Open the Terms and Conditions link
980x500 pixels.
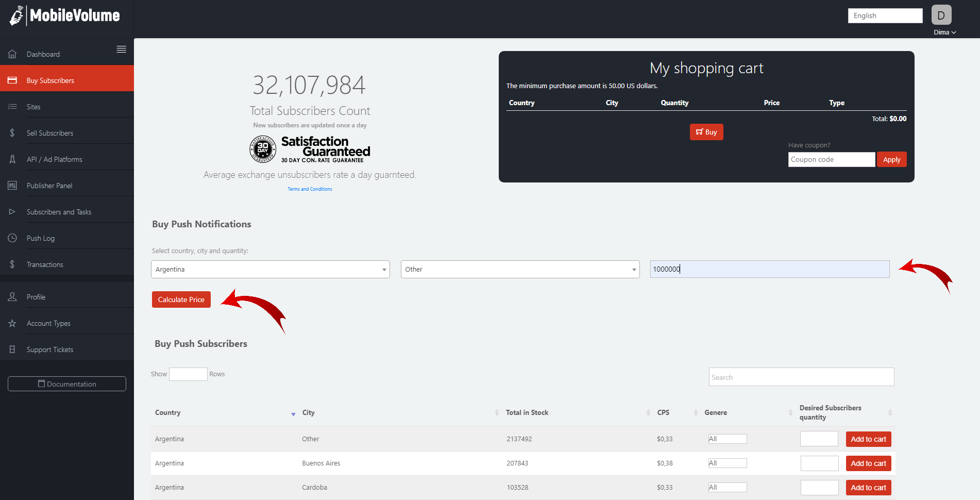point(310,189)
